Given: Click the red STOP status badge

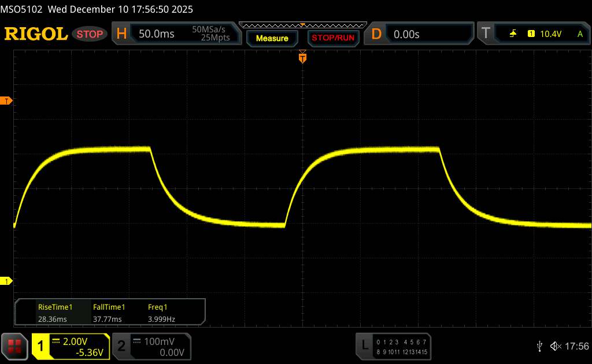Looking at the screenshot, I should point(90,34).
